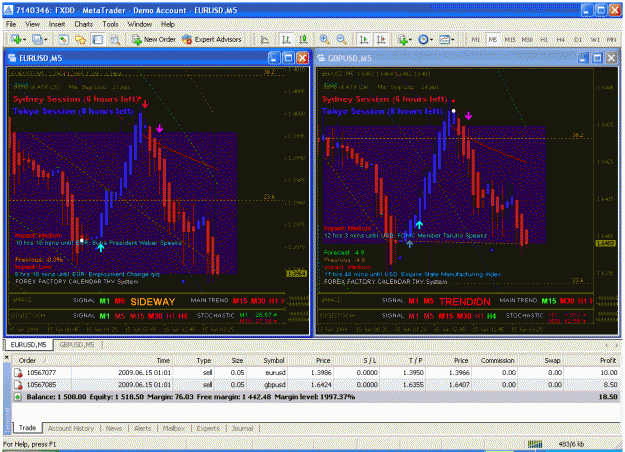Open the Indicators list icon

point(403,39)
